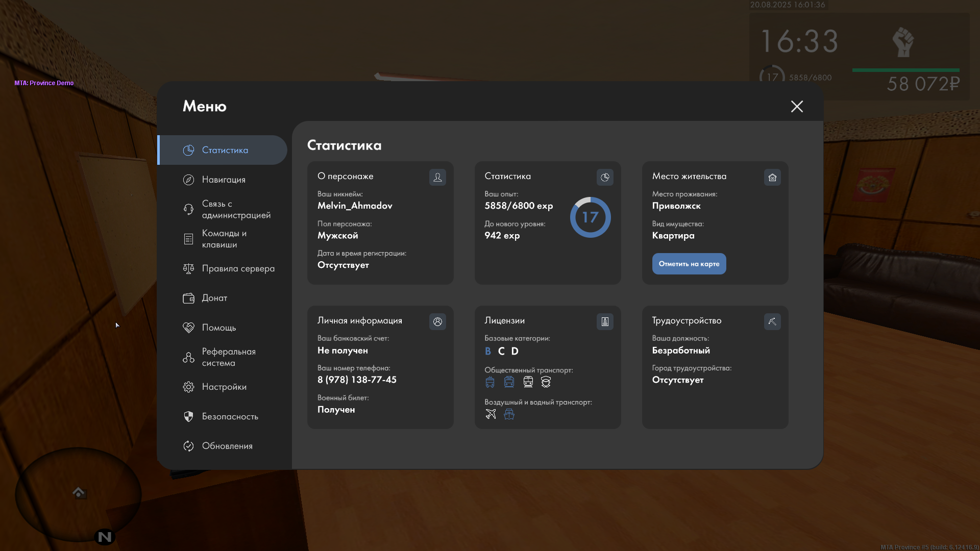This screenshot has height=551, width=980.
Task: Click the white tram license icon
Action: pos(528,382)
